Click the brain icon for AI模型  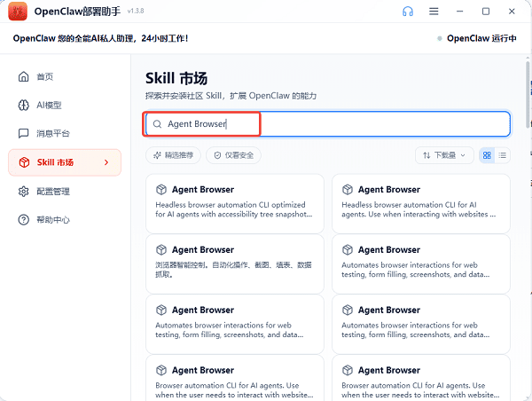pos(23,106)
